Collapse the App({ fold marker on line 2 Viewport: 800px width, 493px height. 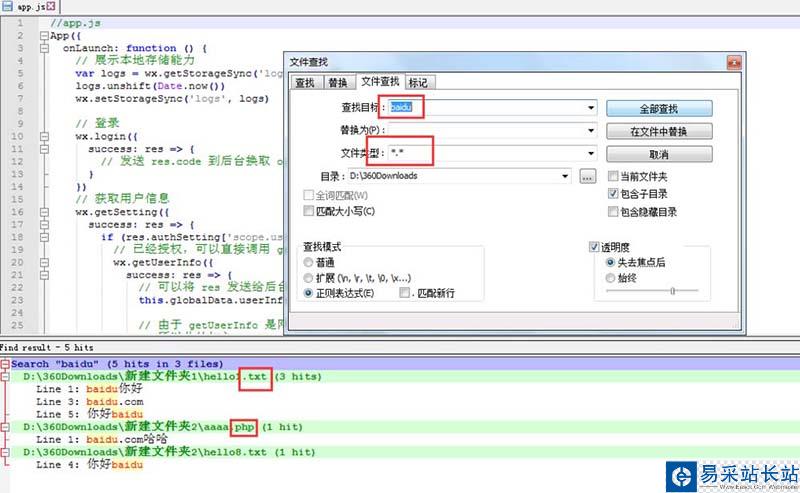[x=44, y=36]
